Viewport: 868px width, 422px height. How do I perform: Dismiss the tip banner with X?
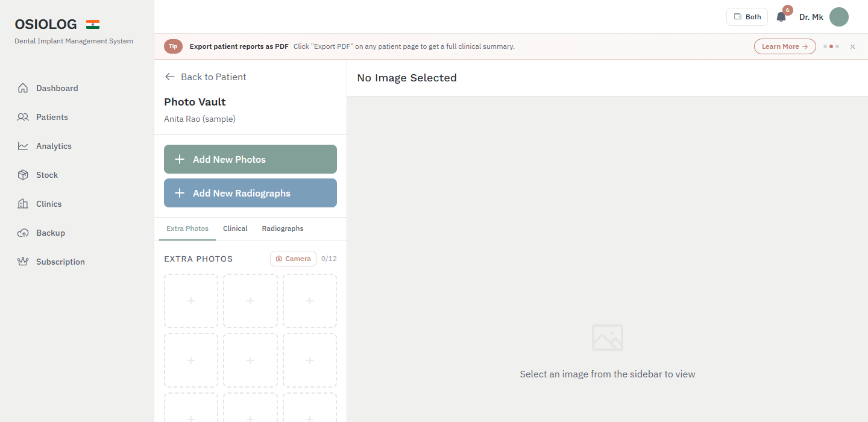(x=852, y=46)
